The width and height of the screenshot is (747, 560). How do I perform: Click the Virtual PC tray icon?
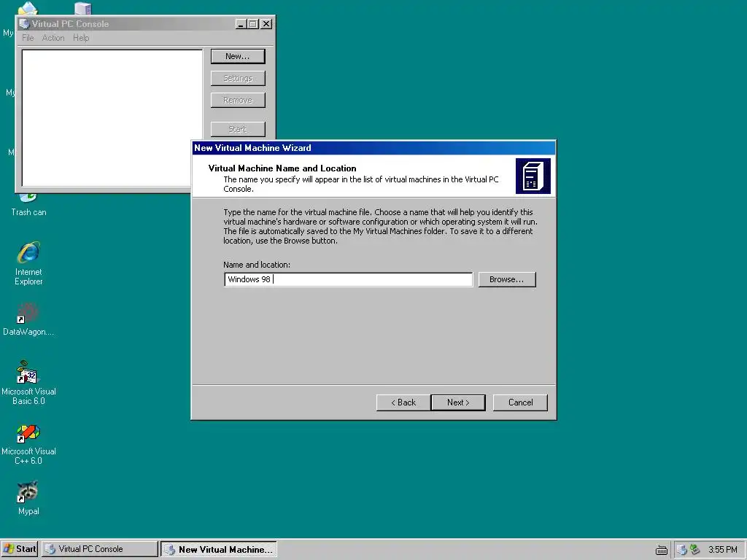pyautogui.click(x=682, y=550)
